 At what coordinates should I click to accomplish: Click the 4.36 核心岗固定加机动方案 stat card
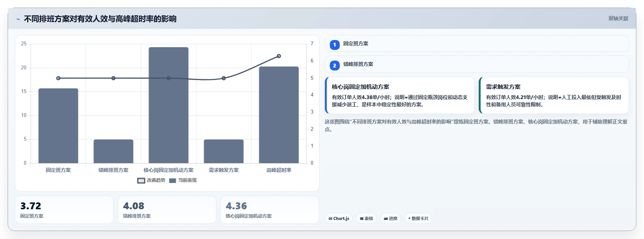pos(270,210)
